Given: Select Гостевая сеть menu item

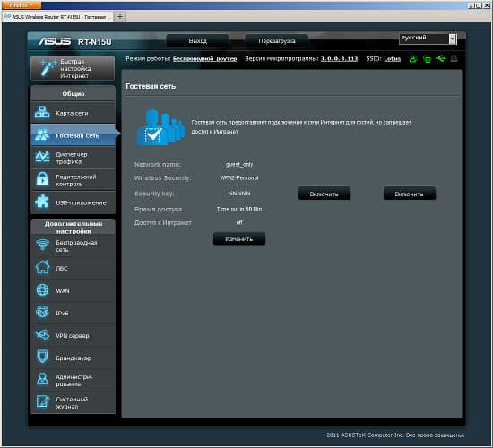Looking at the screenshot, I should tap(73, 135).
